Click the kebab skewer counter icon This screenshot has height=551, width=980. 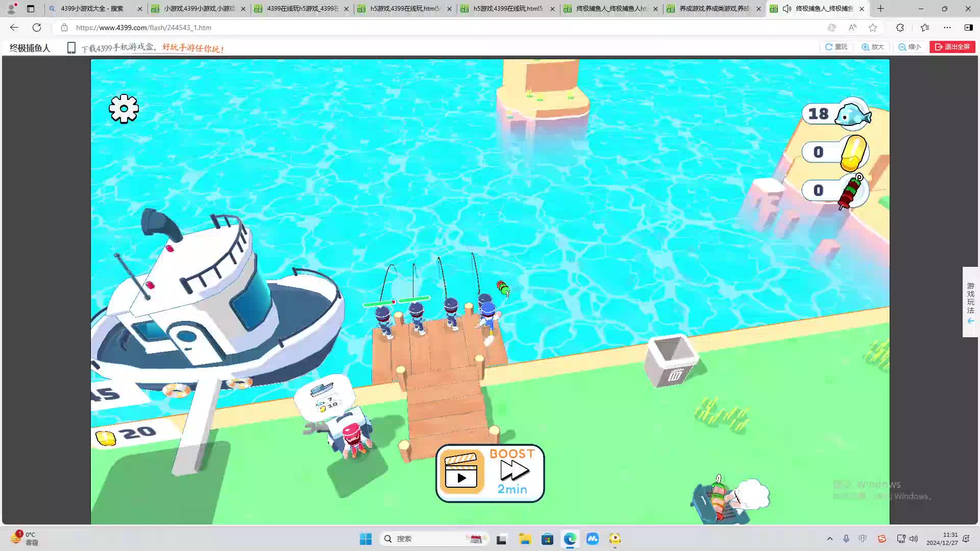pyautogui.click(x=851, y=191)
